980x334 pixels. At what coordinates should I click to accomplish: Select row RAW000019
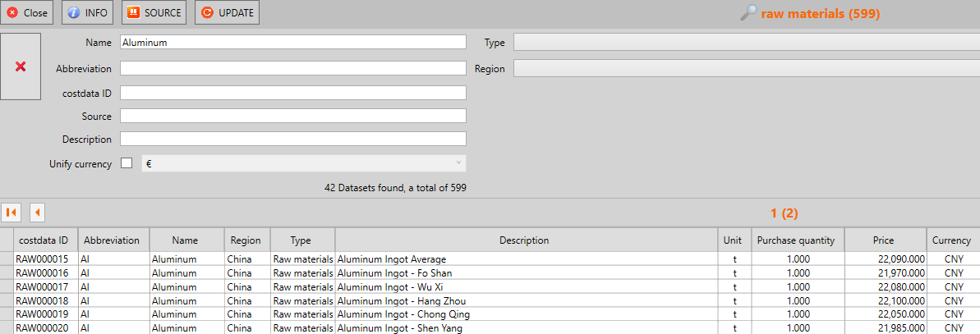[490, 314]
